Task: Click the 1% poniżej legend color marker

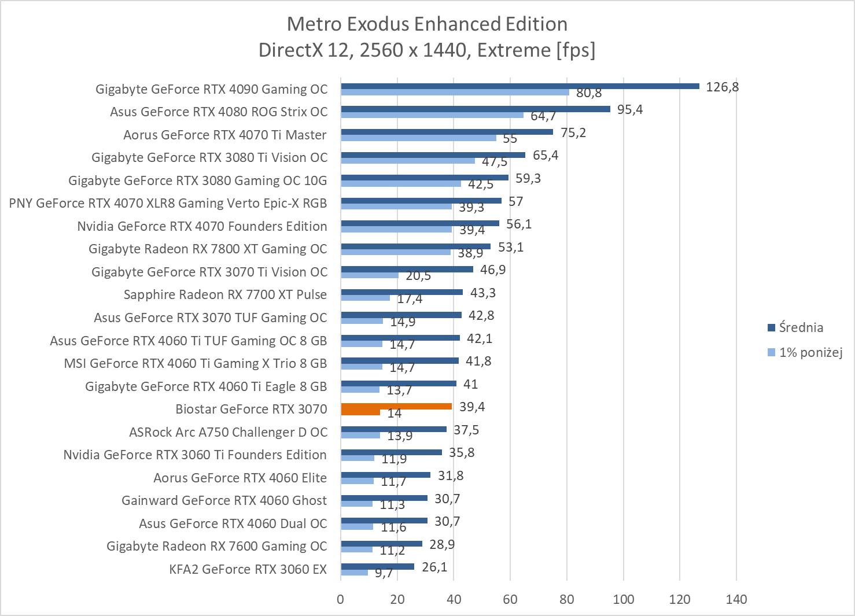Action: pos(771,352)
